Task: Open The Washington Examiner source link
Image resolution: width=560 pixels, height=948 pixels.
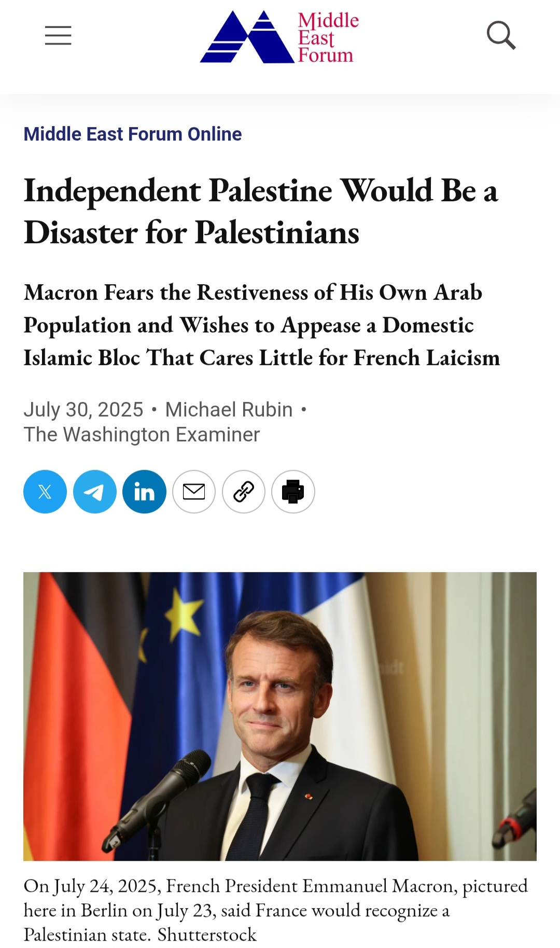Action: pyautogui.click(x=142, y=435)
